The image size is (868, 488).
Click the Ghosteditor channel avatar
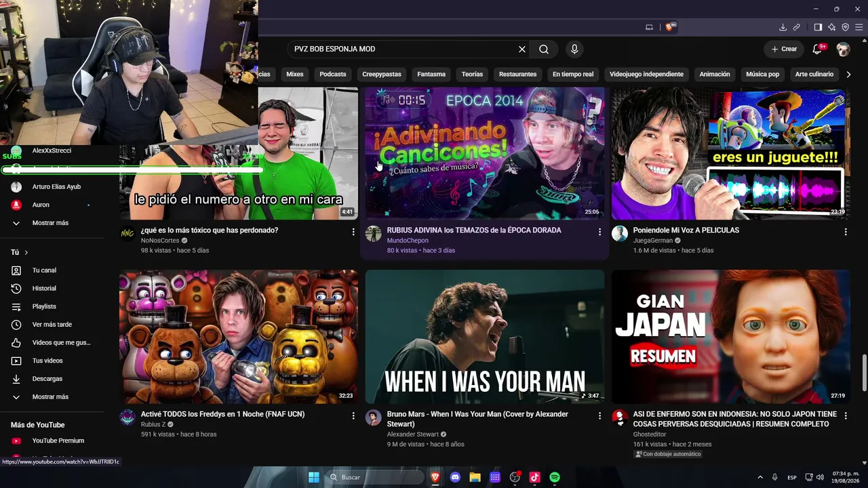coord(620,418)
